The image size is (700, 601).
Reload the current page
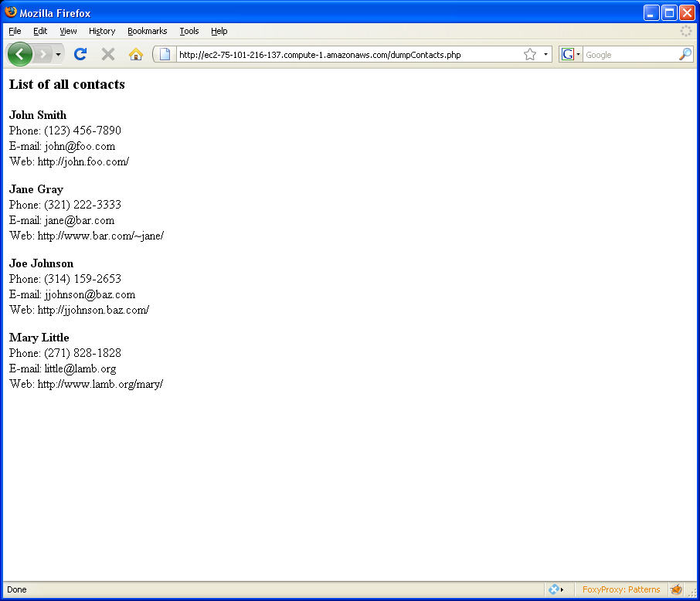coord(80,55)
